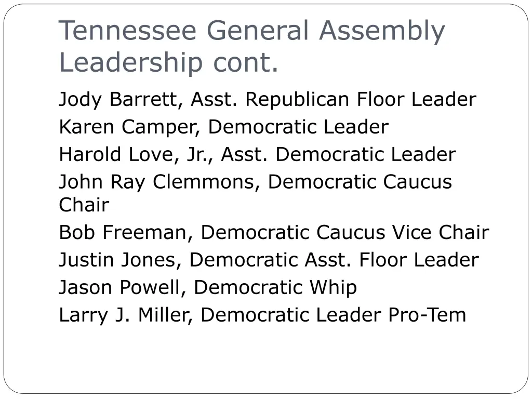Viewport: 532px width, 399px height.
Task: Click "Democratic Leader" beside Karen Camper
Action: coord(298,127)
